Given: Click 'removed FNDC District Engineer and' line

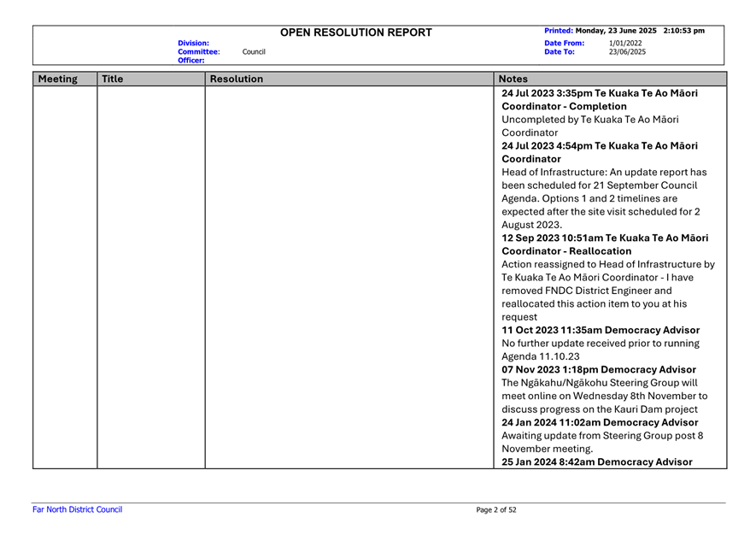Looking at the screenshot, I should 586,291.
